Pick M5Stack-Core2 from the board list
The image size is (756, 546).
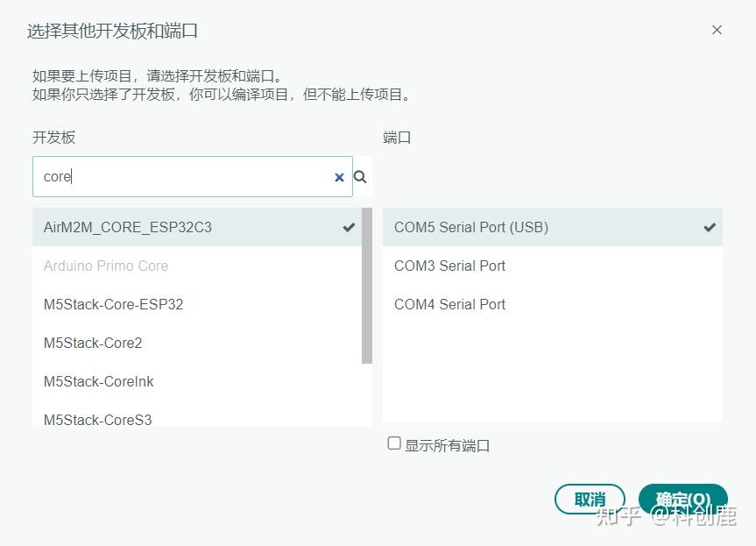coord(93,343)
